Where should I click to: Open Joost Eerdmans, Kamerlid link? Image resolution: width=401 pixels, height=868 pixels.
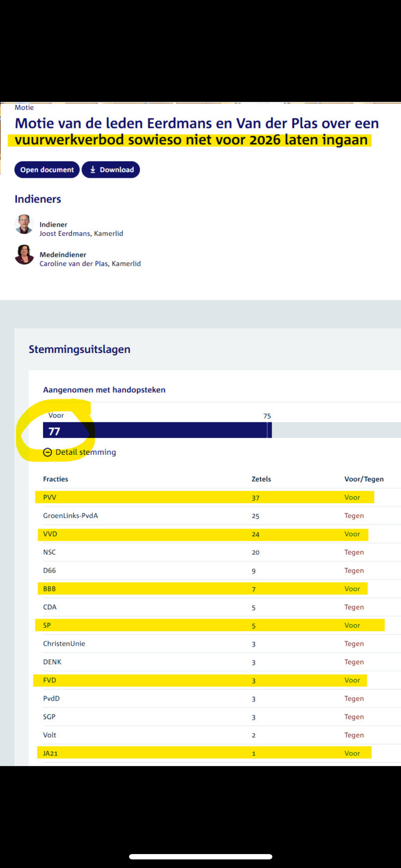point(81,233)
